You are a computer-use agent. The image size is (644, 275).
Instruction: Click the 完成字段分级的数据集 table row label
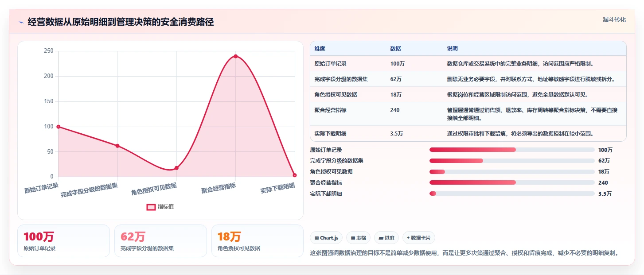(341, 79)
